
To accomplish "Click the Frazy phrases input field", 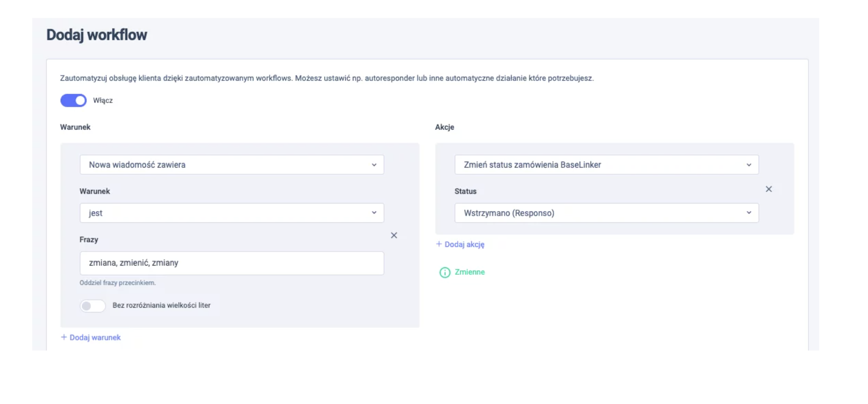I will (231, 263).
